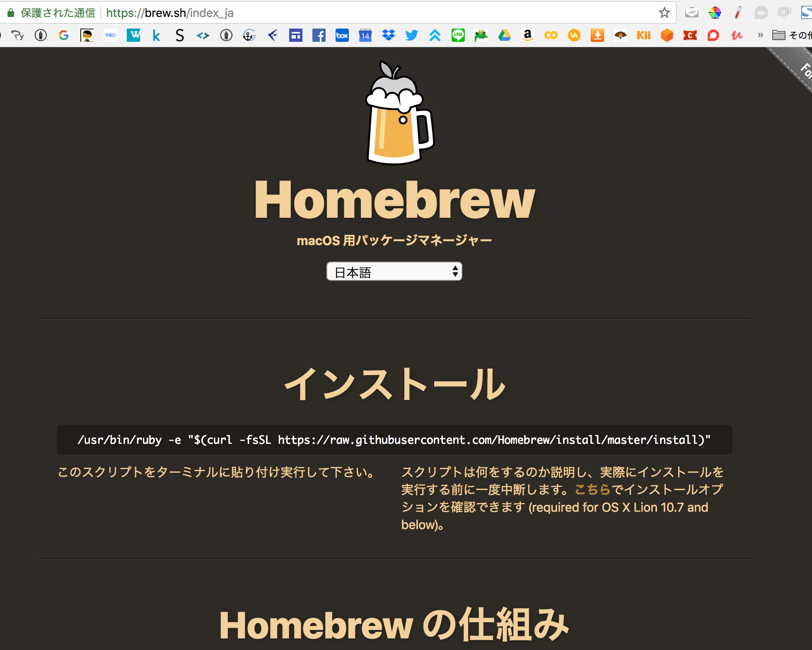Open the LINE bookmark
812x650 pixels.
click(x=458, y=36)
